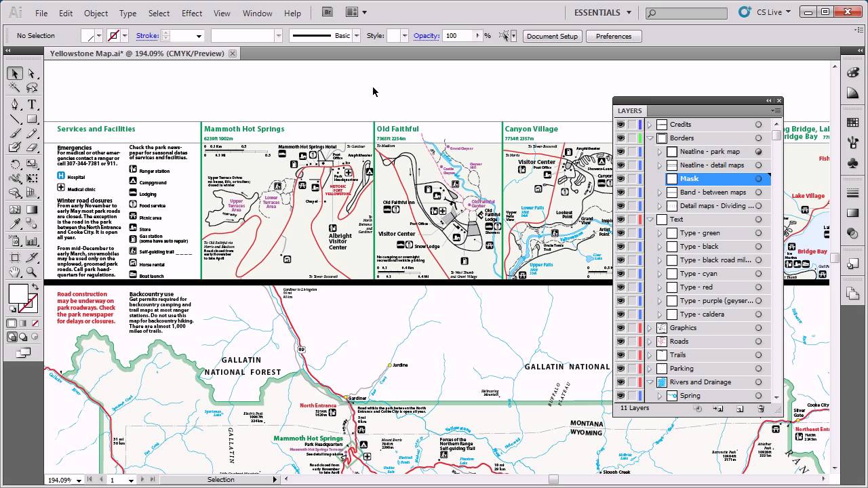Click the Opacity link in control bar
This screenshot has height=488, width=868.
[427, 36]
